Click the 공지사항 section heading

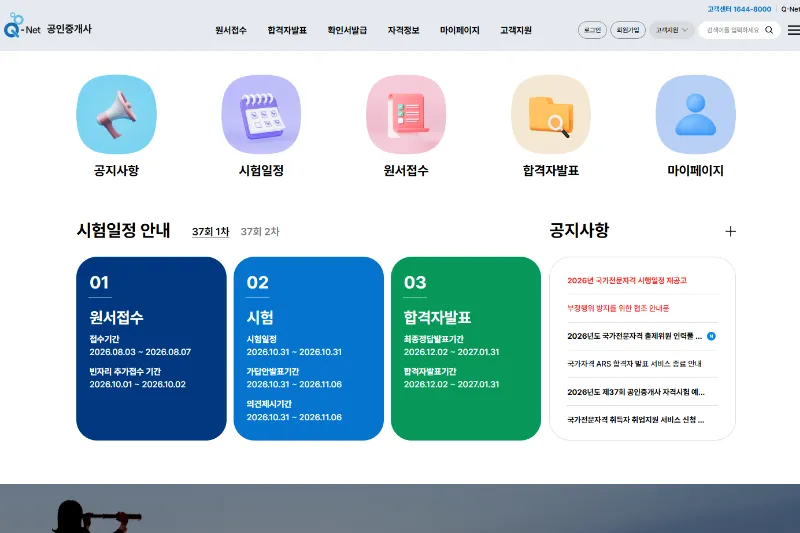pos(579,230)
